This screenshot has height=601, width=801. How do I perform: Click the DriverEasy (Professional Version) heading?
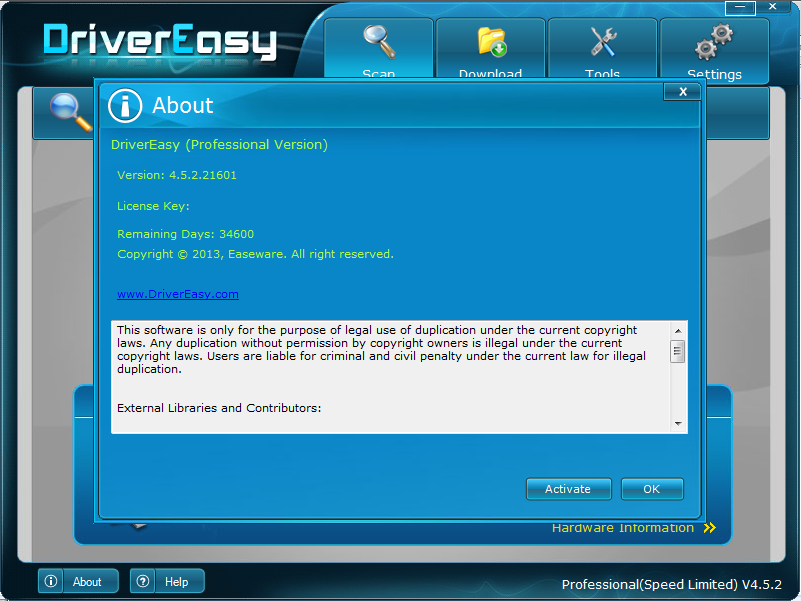tap(219, 145)
